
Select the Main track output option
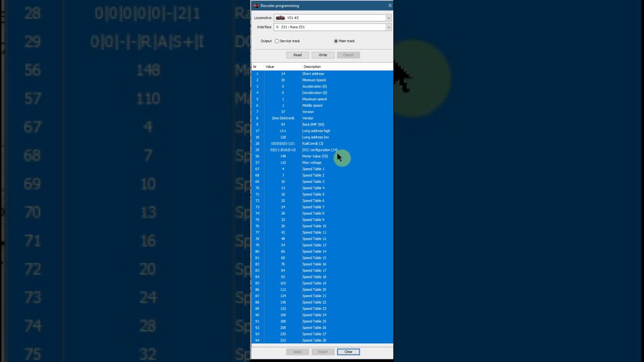point(345,41)
